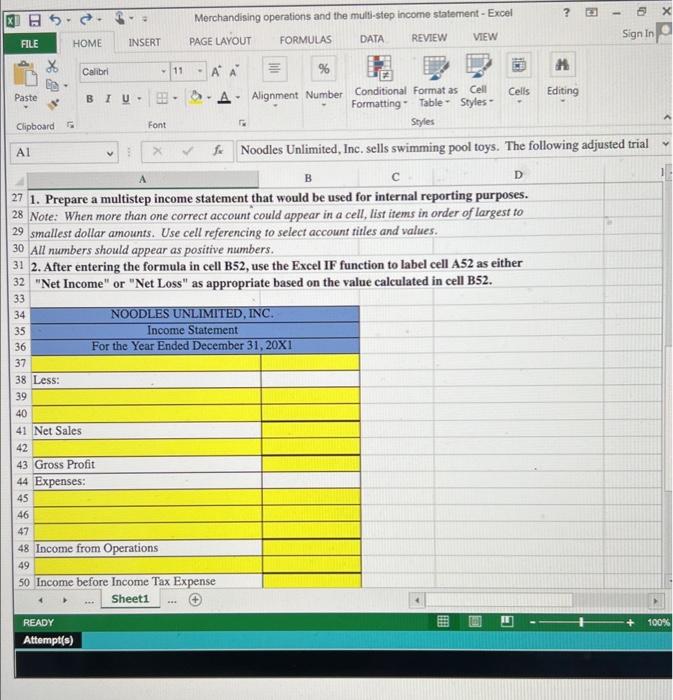Viewport: 673px width, 700px height.
Task: Switch to the VIEW tab
Action: coord(485,37)
